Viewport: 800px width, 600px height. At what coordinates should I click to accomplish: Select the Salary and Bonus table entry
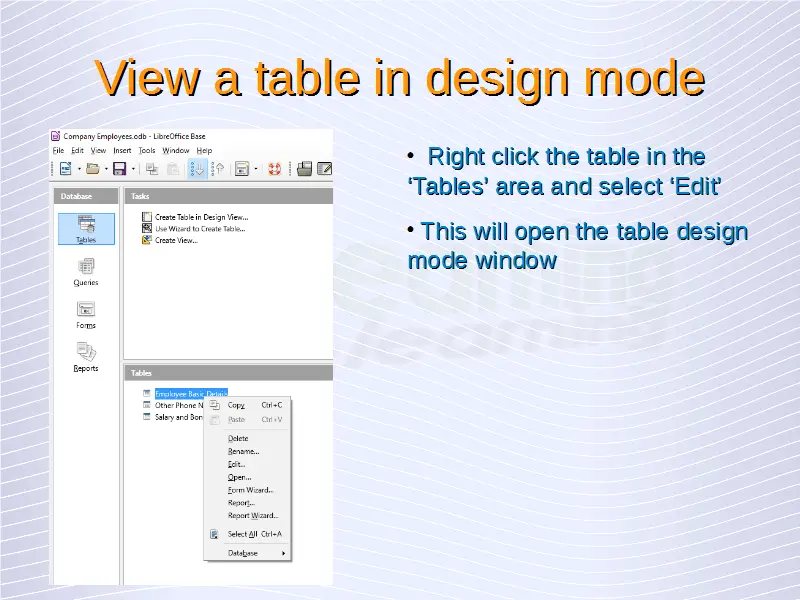(176, 417)
